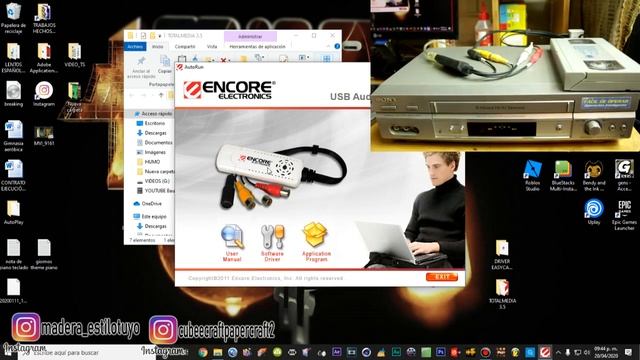Image resolution: width=640 pixels, height=360 pixels.
Task: Open Imágenes in Explorer navigation pane
Action: (x=151, y=152)
